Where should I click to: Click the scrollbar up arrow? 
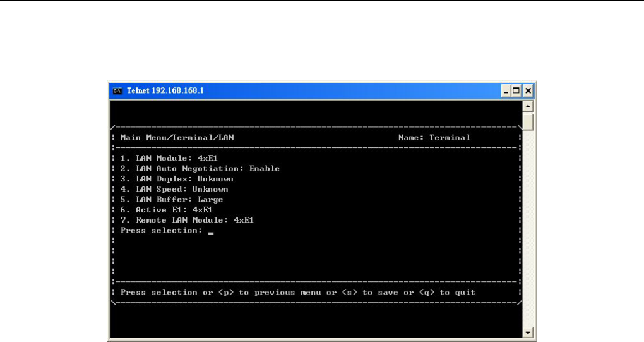528,106
